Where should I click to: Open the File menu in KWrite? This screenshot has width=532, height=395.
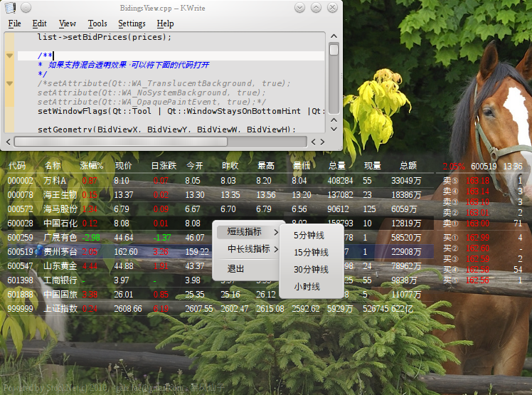point(15,23)
